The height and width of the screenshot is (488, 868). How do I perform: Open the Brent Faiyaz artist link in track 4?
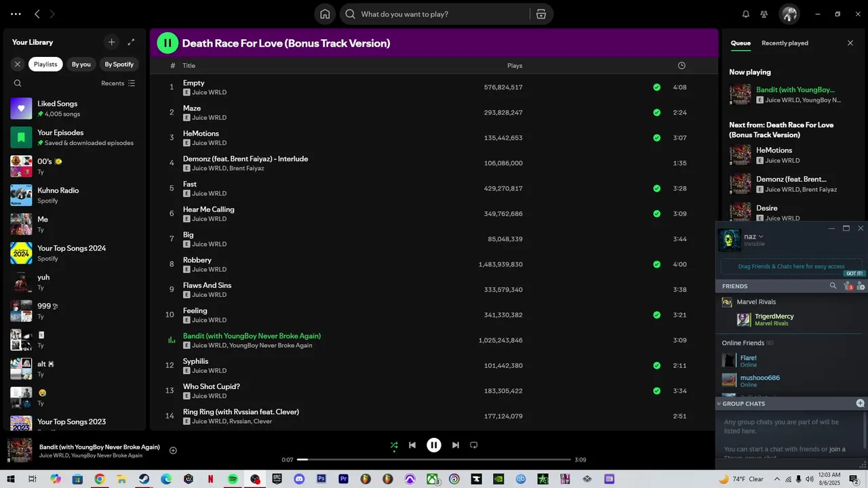tap(246, 168)
